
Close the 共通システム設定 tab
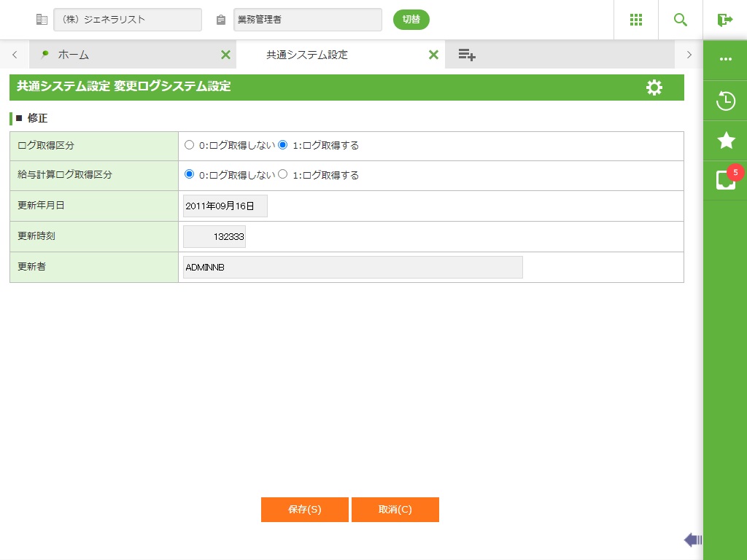(x=433, y=55)
